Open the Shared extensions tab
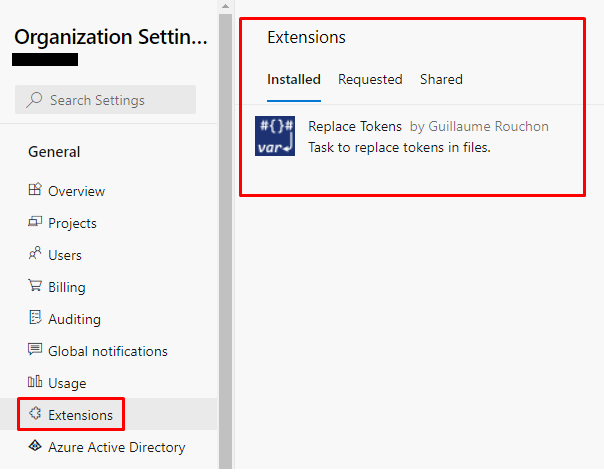 [441, 79]
